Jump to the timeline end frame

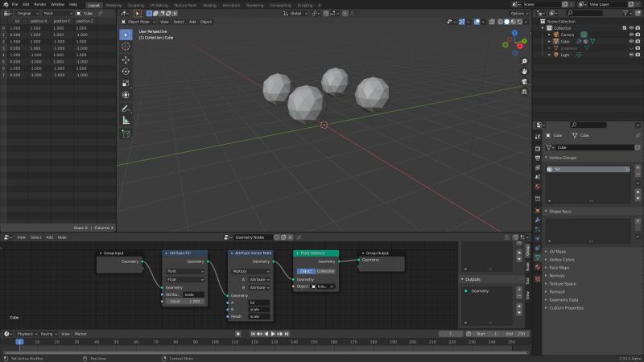point(287,334)
